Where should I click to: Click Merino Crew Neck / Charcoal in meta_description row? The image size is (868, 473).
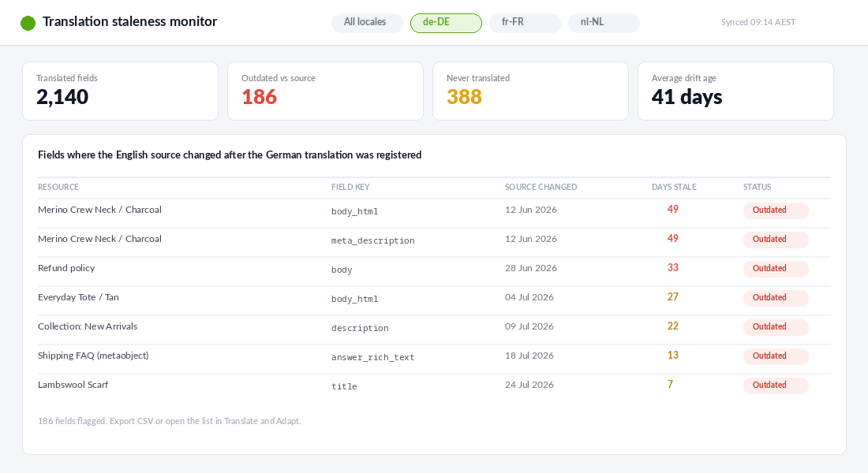(99, 239)
